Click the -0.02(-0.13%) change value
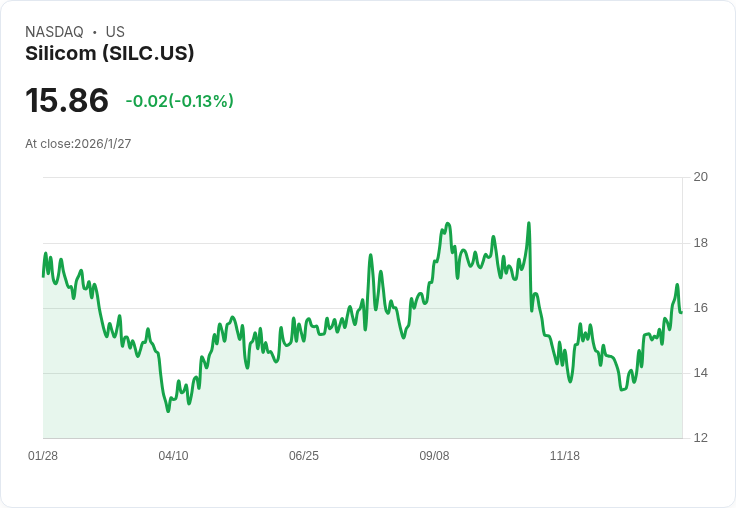 click(x=179, y=101)
